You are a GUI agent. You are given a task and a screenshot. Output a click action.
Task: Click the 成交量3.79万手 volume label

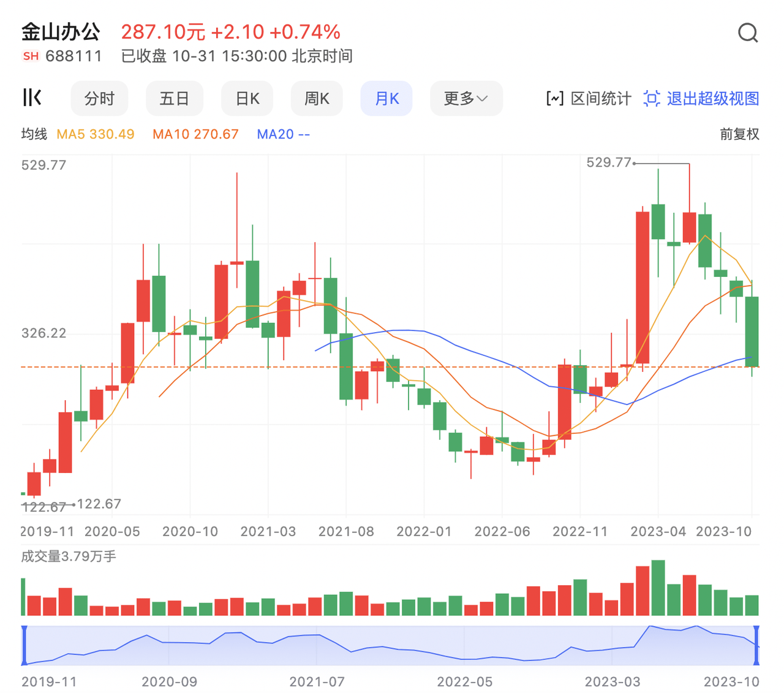click(x=69, y=556)
